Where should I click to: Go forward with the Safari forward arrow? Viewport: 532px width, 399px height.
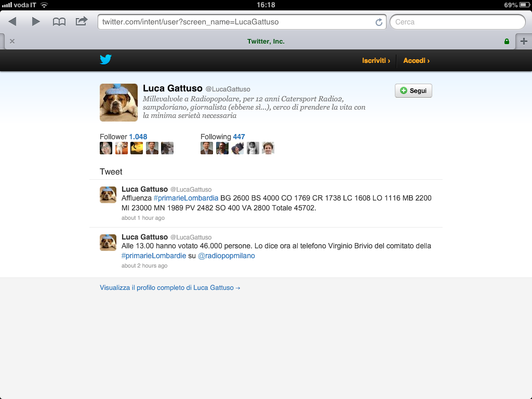36,22
